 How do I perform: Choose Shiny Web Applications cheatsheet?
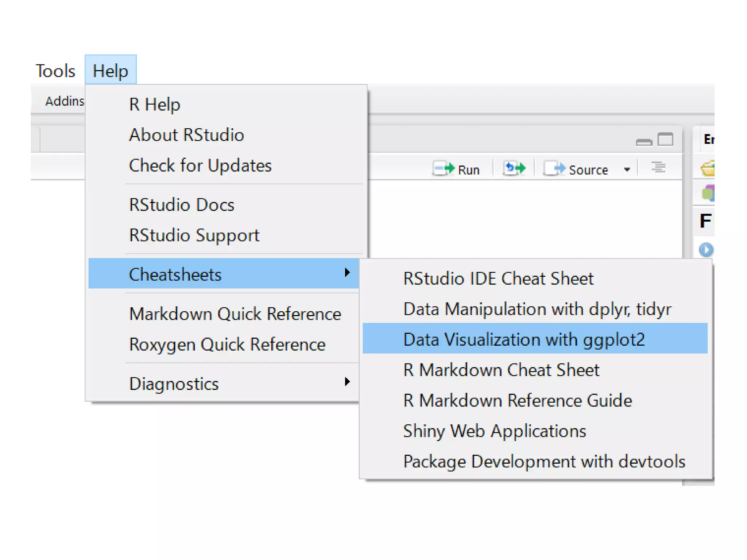494,431
